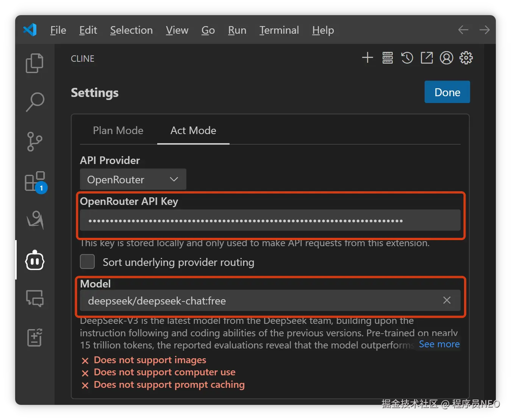Click the See more link
This screenshot has width=511, height=420.
(439, 344)
